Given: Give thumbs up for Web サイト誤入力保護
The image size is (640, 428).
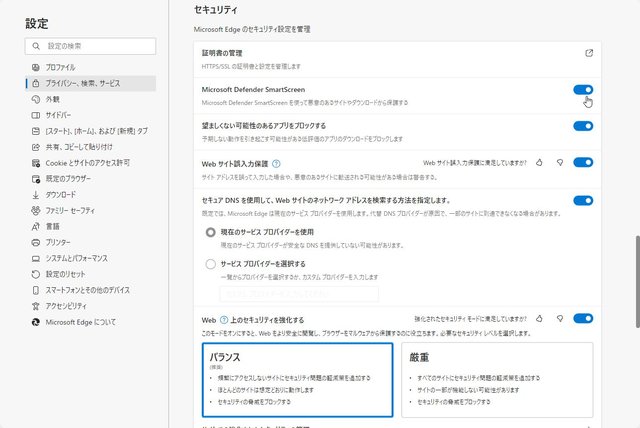Looking at the screenshot, I should [539, 162].
